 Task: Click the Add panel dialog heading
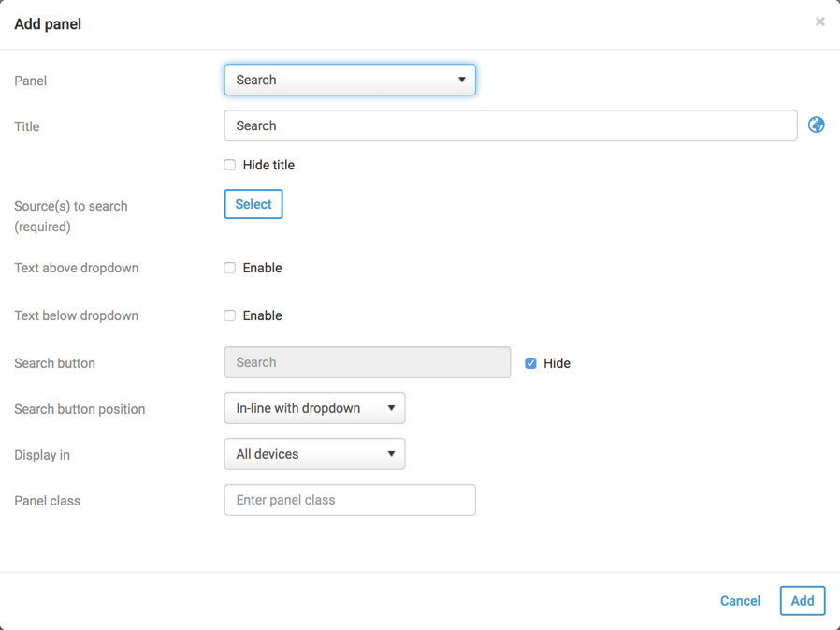[x=48, y=24]
